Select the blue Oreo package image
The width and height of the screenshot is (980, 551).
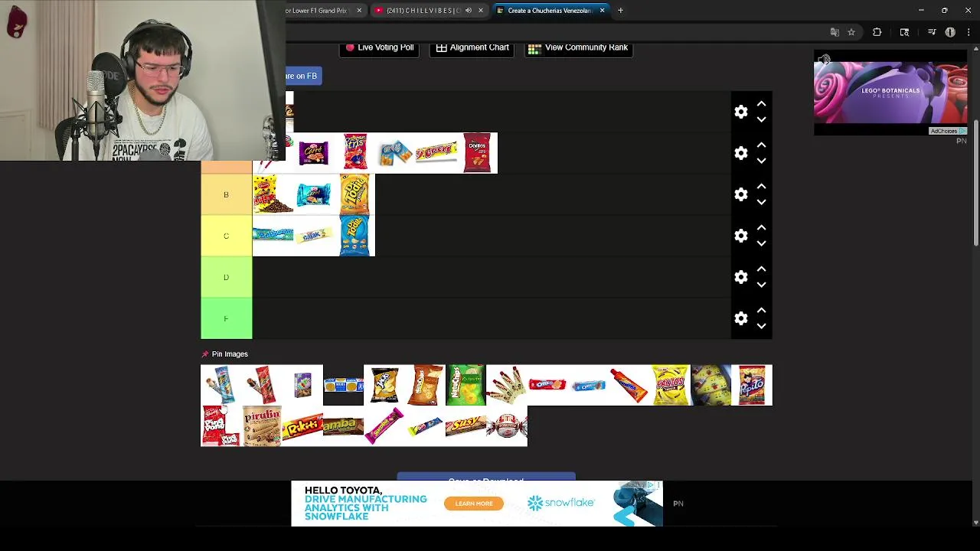point(588,385)
